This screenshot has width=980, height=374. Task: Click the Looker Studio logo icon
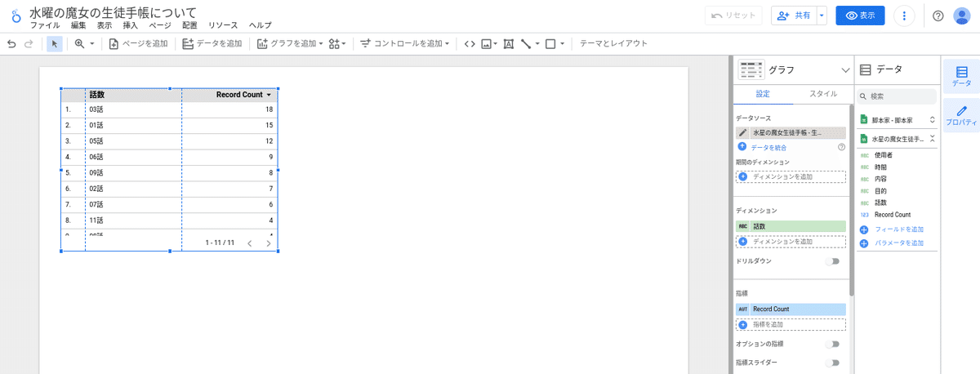pos(16,16)
